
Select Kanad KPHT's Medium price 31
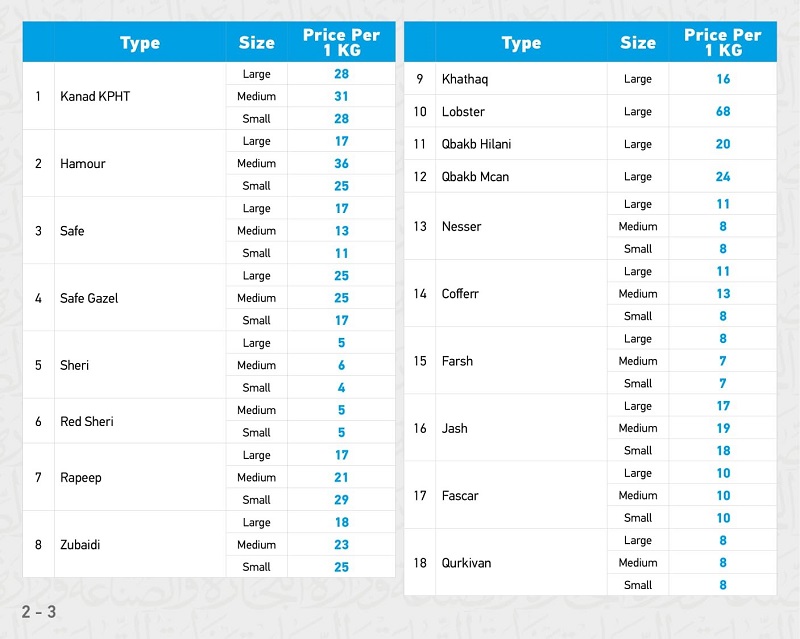(342, 97)
